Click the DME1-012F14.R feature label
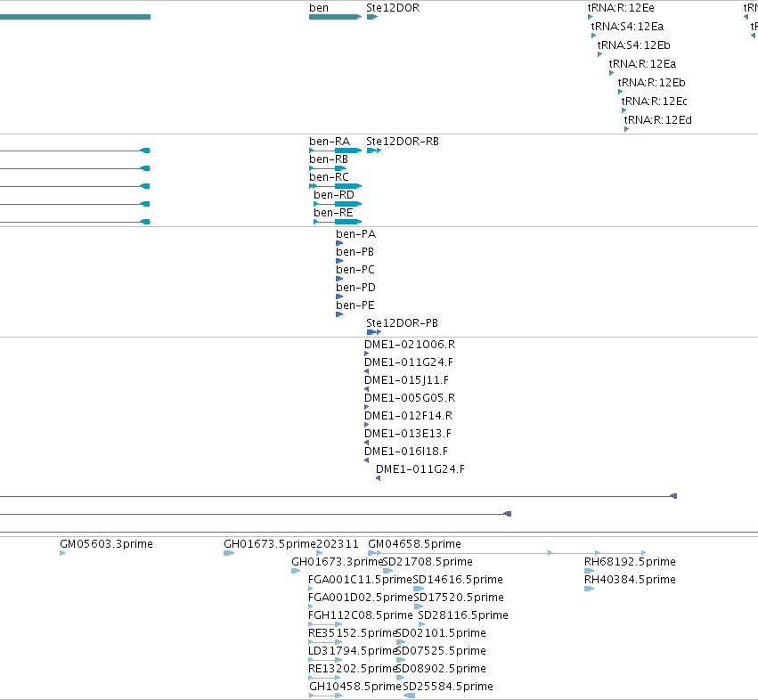 408,416
